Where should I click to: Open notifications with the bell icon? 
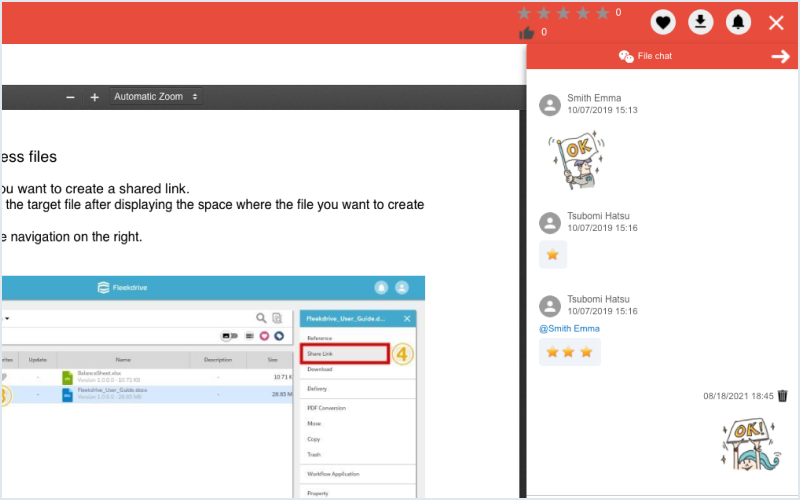(x=738, y=22)
